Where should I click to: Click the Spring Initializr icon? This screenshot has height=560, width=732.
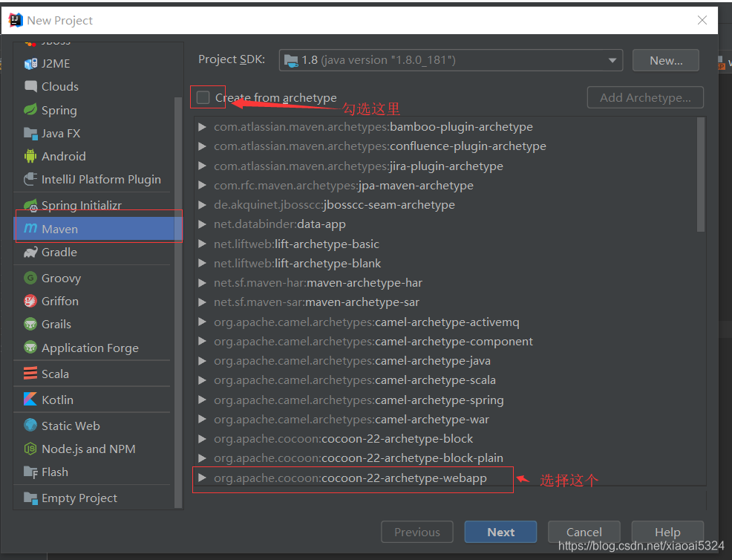click(30, 205)
